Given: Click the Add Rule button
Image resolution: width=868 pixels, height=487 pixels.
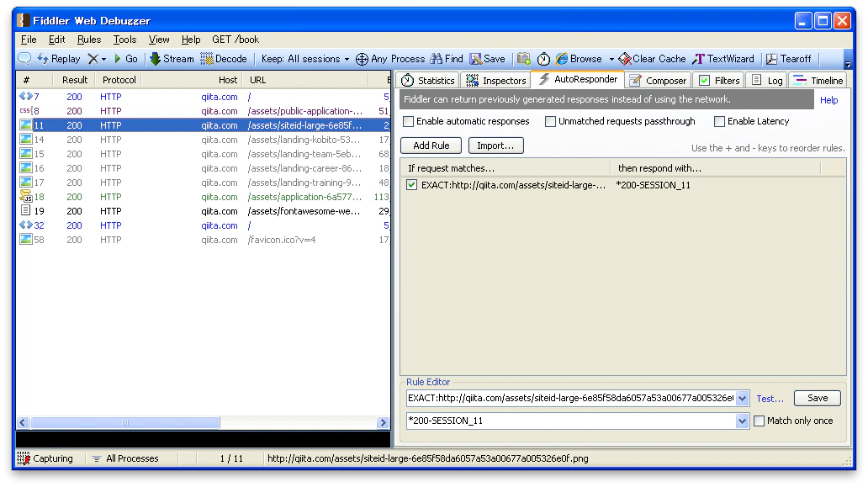Looking at the screenshot, I should [x=431, y=146].
